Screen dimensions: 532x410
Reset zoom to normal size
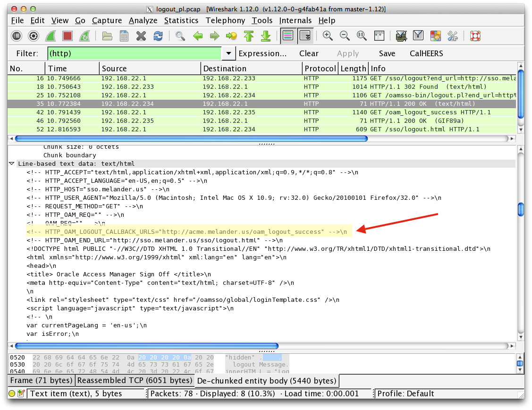(x=362, y=36)
